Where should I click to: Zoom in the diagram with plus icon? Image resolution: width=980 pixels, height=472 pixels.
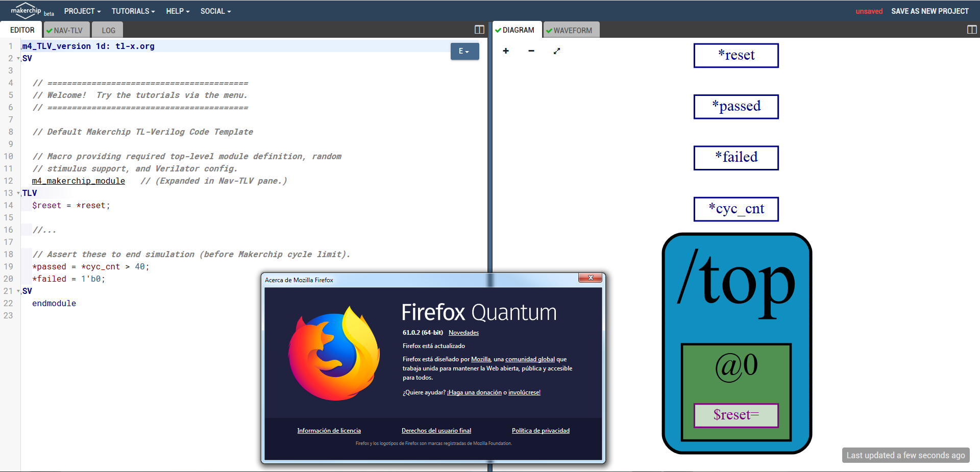click(x=505, y=51)
